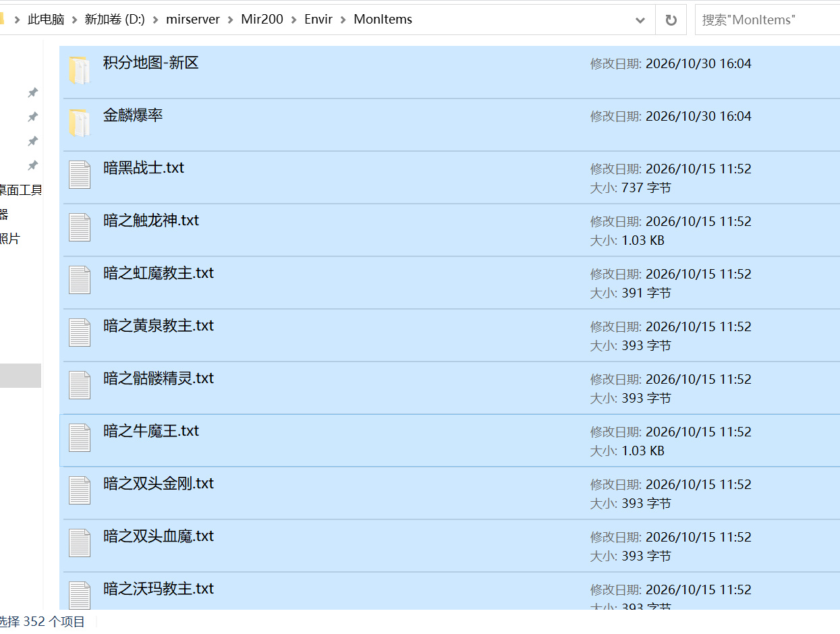Image resolution: width=840 pixels, height=634 pixels.
Task: Select the 金麟爆率 folder name
Action: tap(133, 115)
